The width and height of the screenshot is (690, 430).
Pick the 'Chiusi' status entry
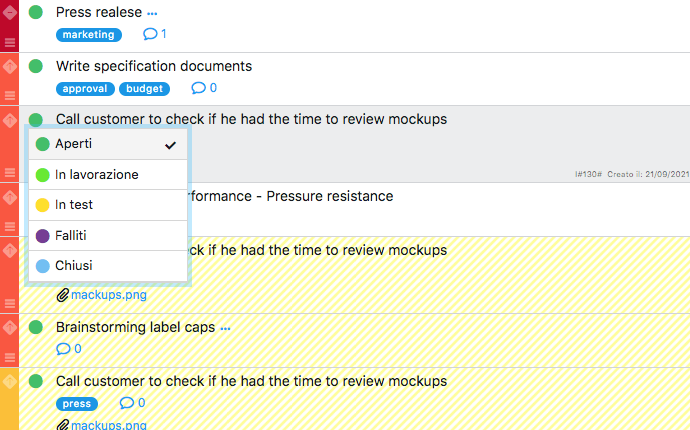73,266
